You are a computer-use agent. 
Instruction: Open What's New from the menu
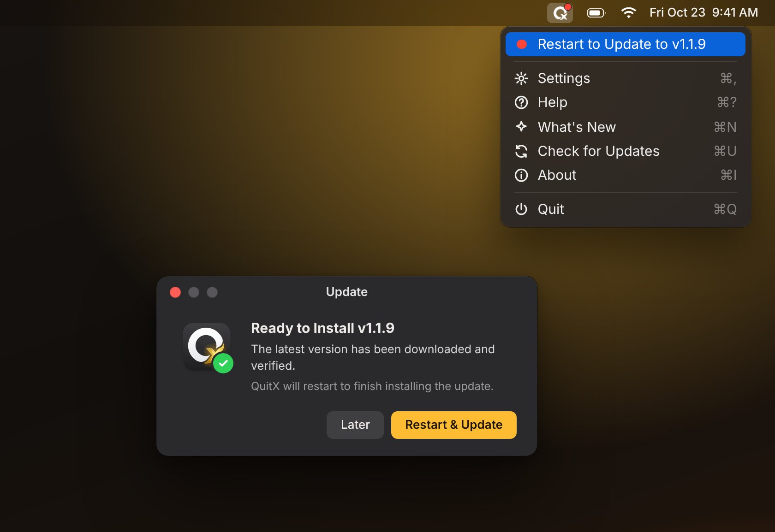(626, 127)
